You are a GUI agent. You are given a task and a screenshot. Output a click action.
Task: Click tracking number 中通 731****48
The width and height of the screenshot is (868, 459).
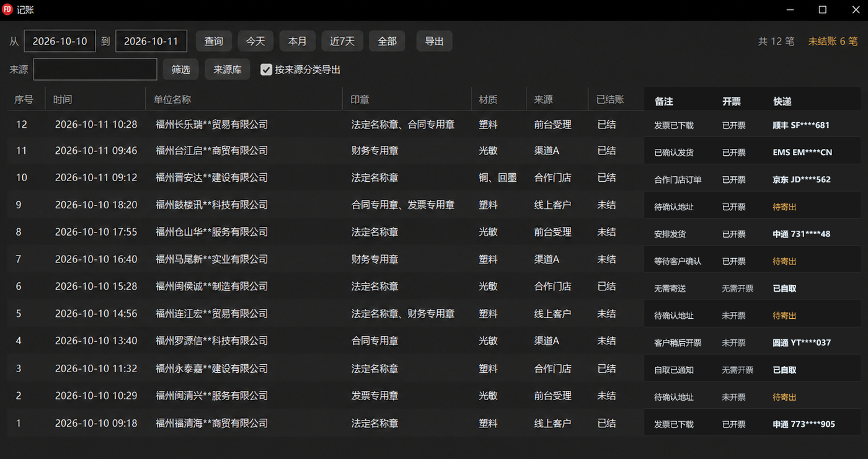click(802, 234)
